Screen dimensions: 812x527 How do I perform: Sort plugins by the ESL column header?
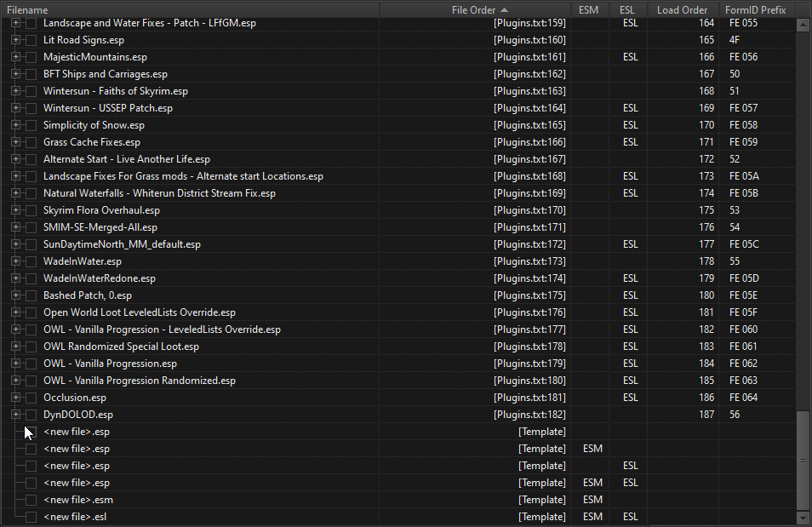point(627,10)
